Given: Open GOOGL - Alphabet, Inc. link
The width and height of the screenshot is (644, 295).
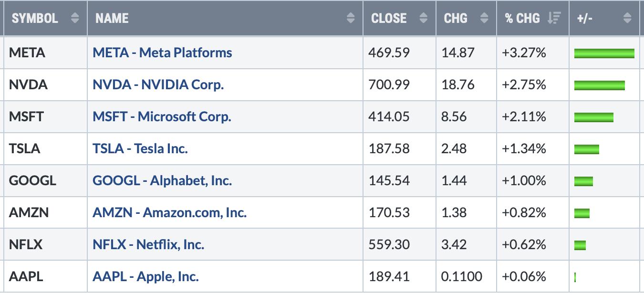Looking at the screenshot, I should click(162, 180).
